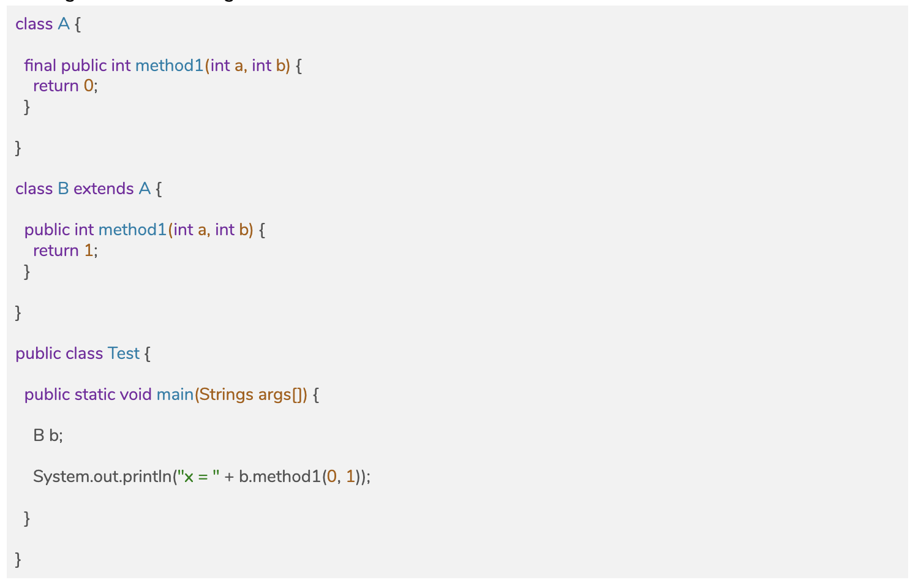Click the 'B b;' variable declaration
This screenshot has width=921, height=588.
tap(48, 435)
